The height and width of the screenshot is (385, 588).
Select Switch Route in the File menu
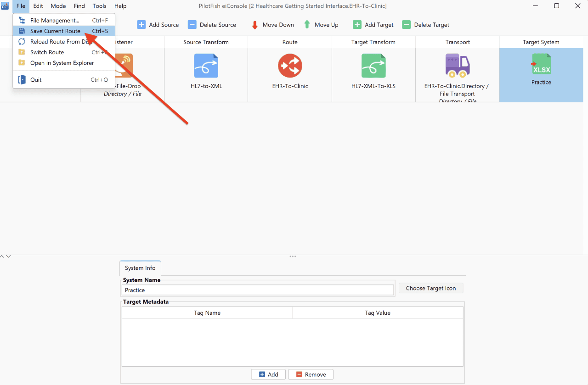[64, 52]
